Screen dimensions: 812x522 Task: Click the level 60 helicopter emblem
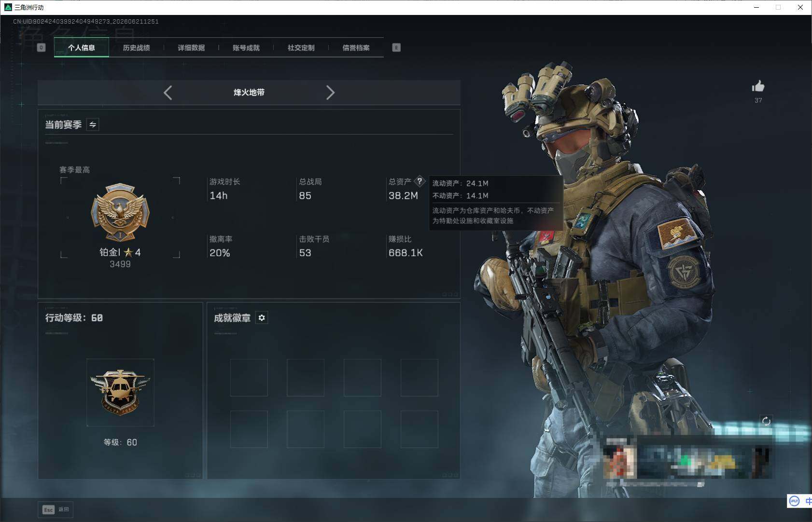pyautogui.click(x=120, y=392)
